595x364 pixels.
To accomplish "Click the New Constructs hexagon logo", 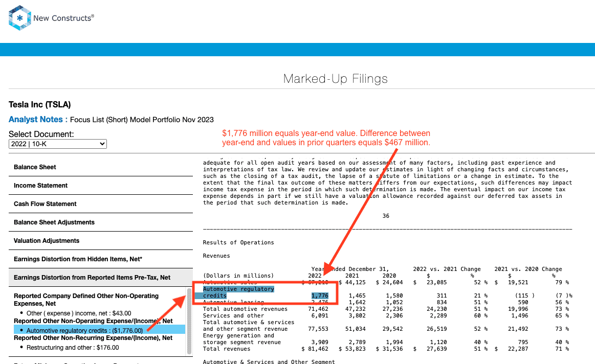I will tap(20, 18).
